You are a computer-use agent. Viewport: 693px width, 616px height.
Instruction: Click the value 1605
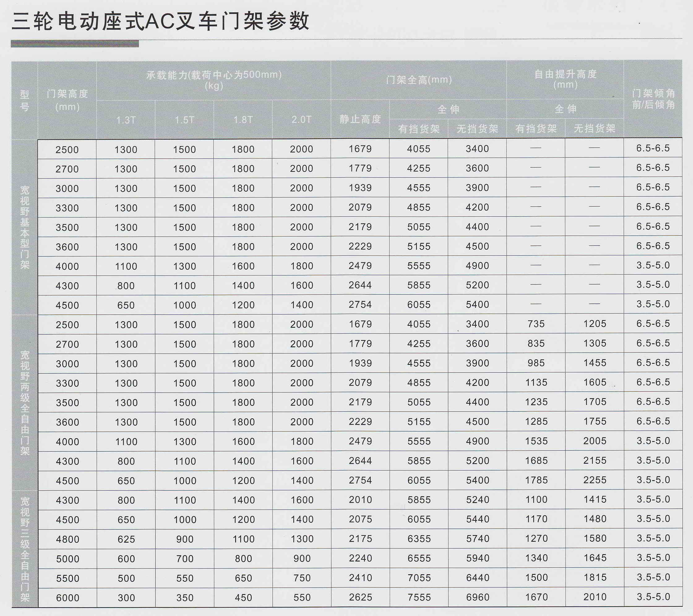(x=595, y=382)
